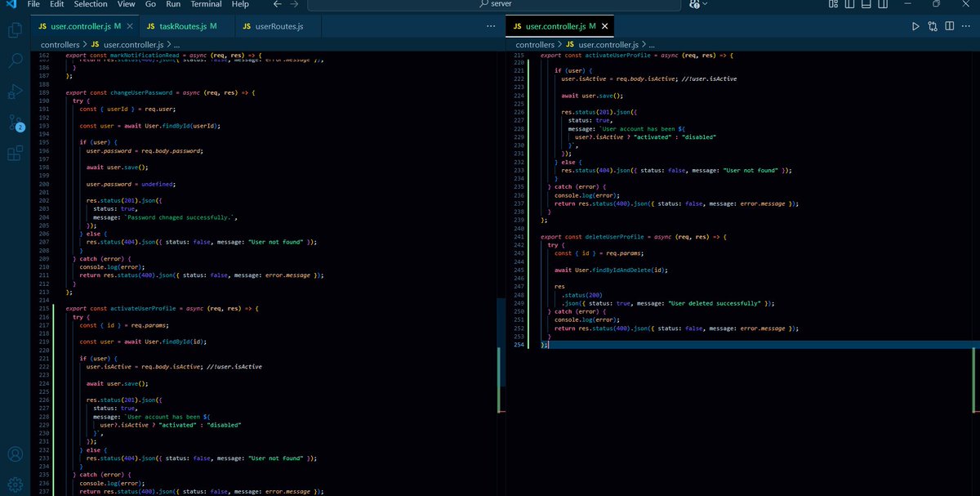
Task: Open the Manage gear icon
Action: [15, 483]
